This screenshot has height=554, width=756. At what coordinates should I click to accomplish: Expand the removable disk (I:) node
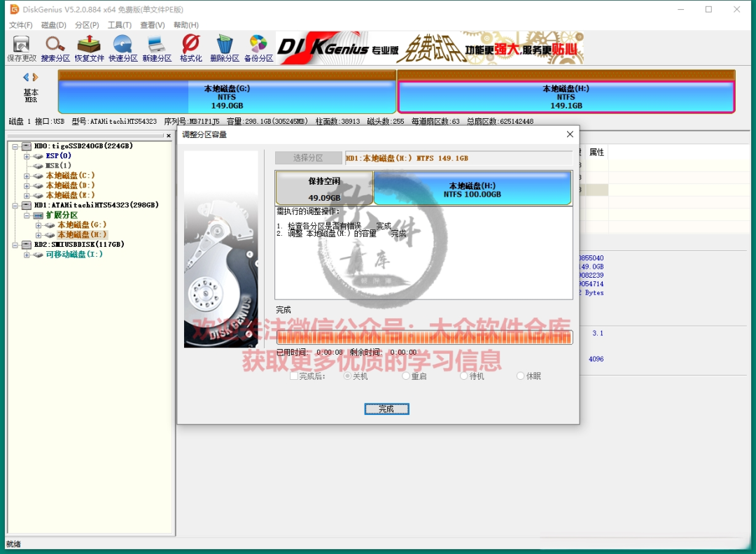coord(27,255)
